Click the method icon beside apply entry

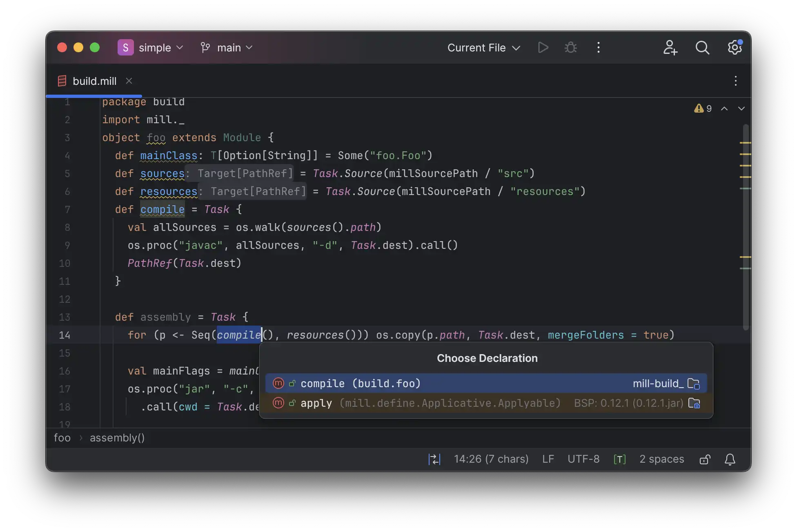click(278, 403)
